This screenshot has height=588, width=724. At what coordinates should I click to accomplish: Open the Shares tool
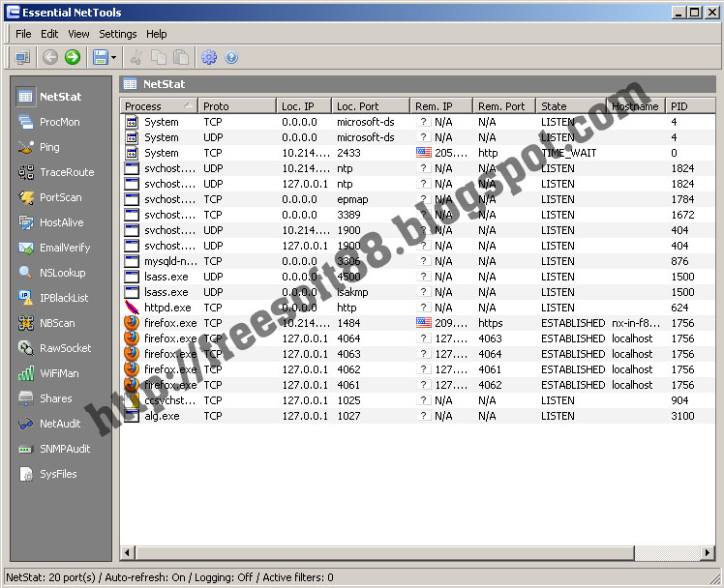[x=45, y=398]
